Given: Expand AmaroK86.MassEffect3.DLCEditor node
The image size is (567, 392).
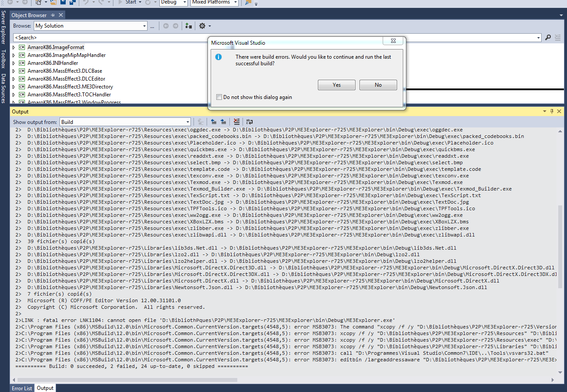Looking at the screenshot, I should point(14,79).
